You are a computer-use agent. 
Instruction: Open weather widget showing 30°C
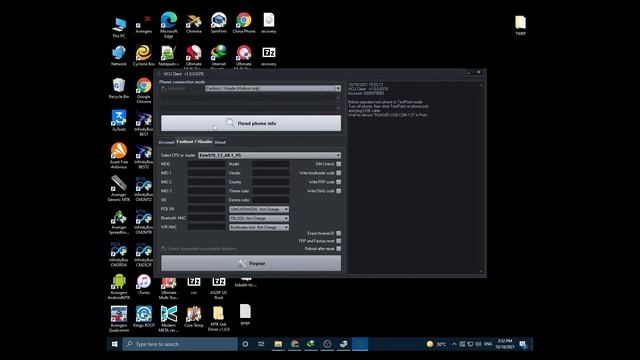point(436,344)
